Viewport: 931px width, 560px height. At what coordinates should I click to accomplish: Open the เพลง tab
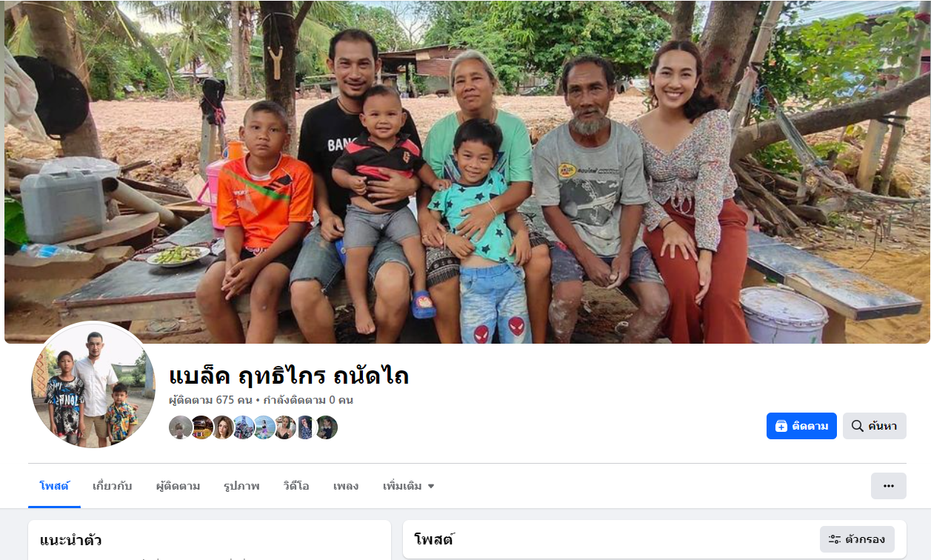[x=346, y=486]
